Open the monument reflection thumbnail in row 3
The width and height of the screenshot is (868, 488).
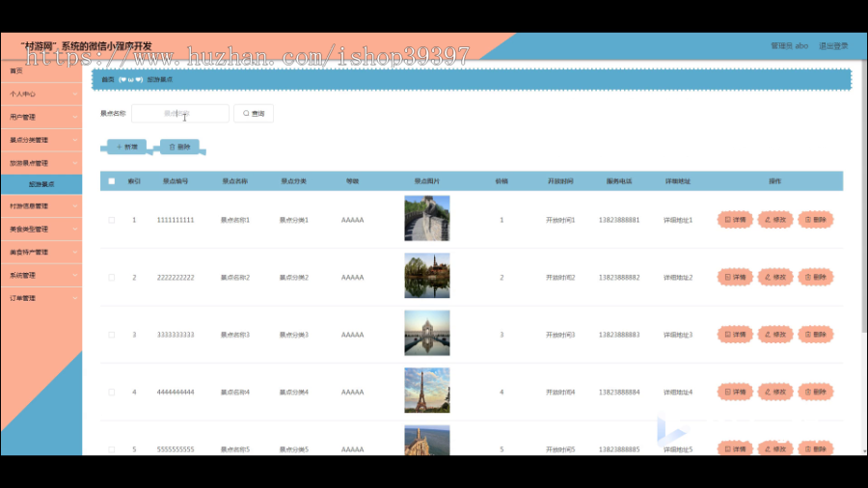[427, 333]
